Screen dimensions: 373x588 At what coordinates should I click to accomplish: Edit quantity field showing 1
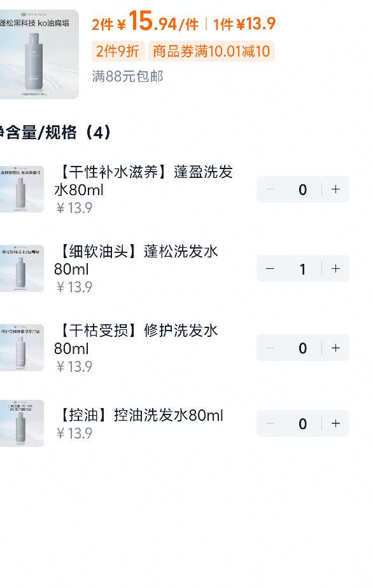[x=303, y=269]
